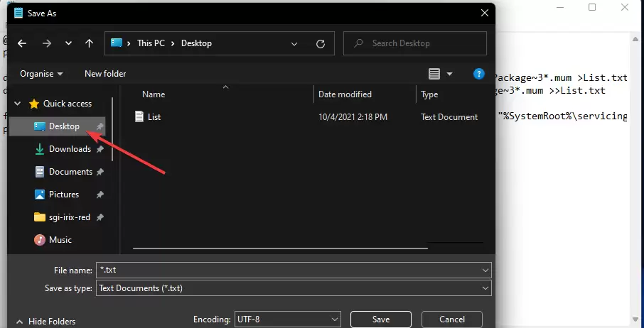Viewport: 644px width, 328px height.
Task: Refresh the Desktop folder view
Action: [x=321, y=43]
